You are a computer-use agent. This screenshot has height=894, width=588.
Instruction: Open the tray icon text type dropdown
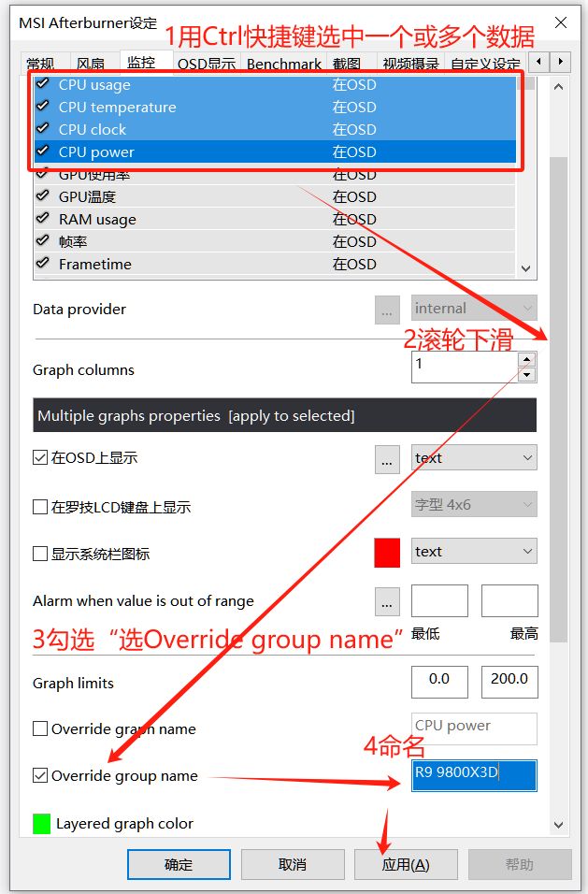(474, 552)
